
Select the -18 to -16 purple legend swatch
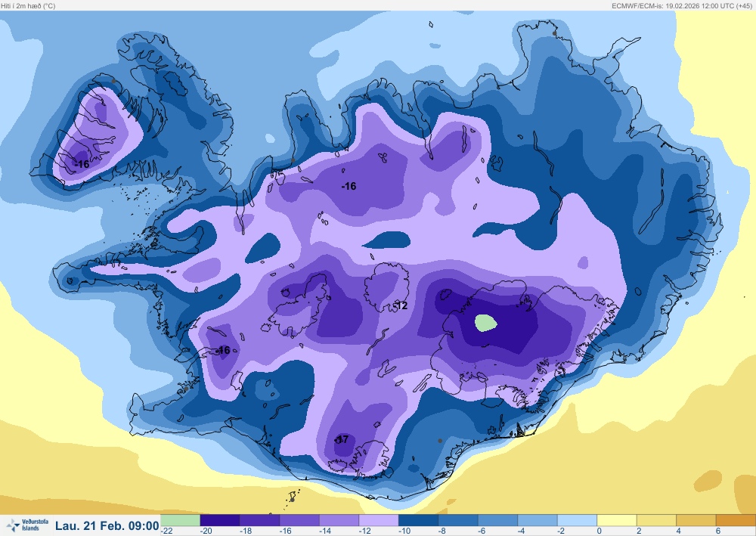pos(260,520)
